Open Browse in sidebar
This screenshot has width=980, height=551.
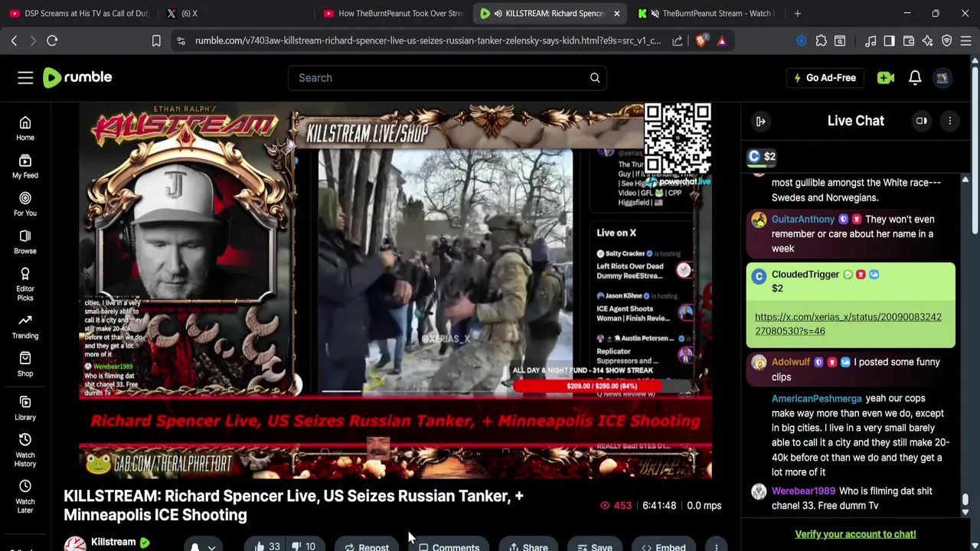coord(25,242)
